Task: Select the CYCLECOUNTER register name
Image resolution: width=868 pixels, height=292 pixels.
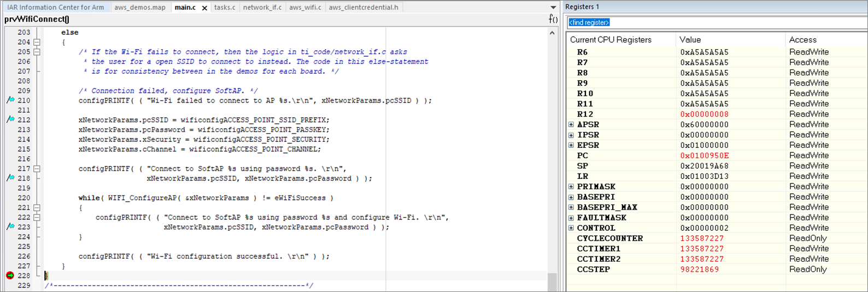Action: [x=610, y=239]
